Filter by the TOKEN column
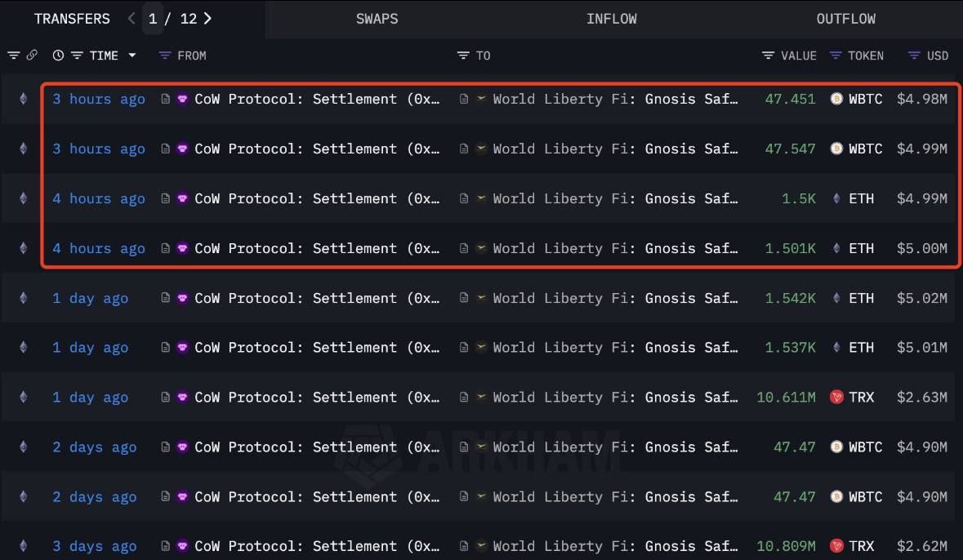Viewport: 963px width, 560px height. pyautogui.click(x=836, y=56)
